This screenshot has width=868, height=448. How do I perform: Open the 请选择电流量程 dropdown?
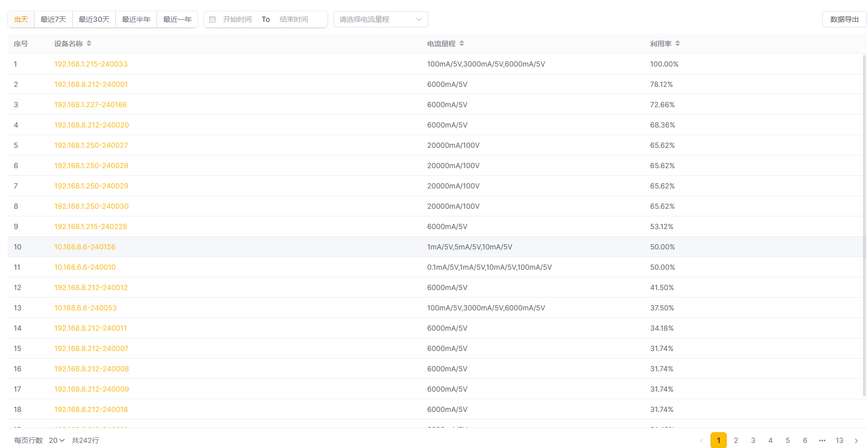(x=381, y=19)
